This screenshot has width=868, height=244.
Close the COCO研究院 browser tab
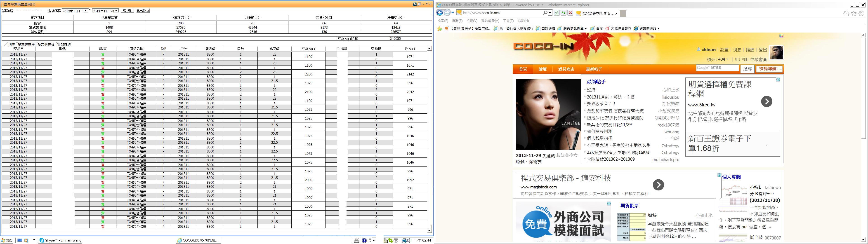click(x=616, y=14)
